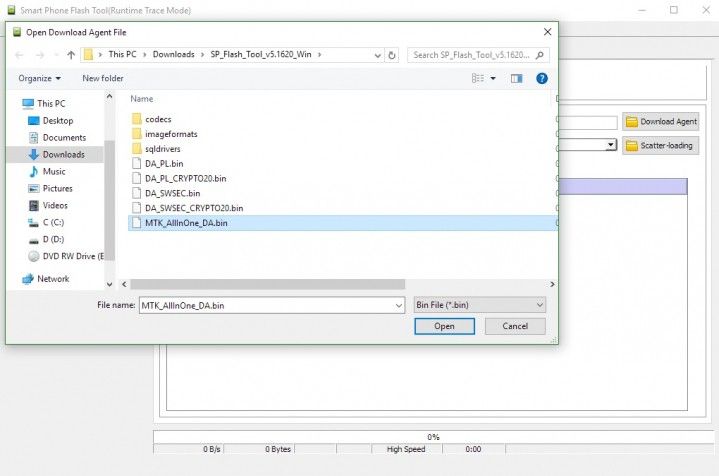
Task: Select the DVD RW Drive entry
Action: 66,256
